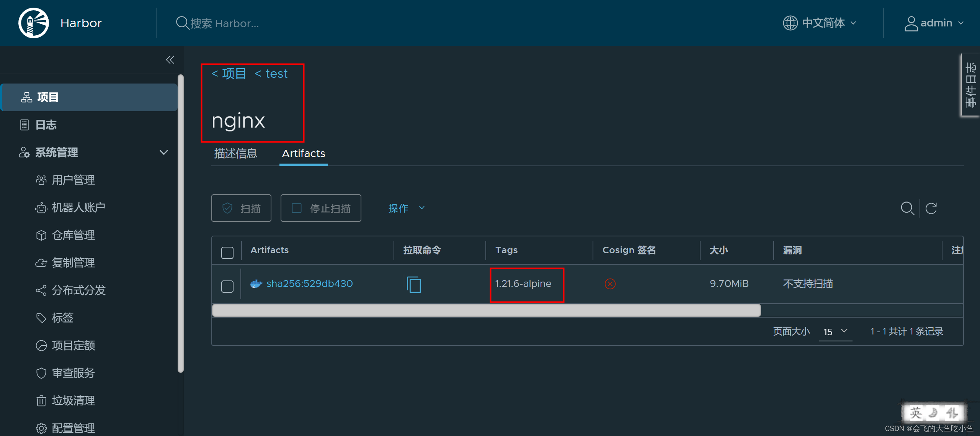
Task: Click the globe language icon
Action: pos(790,23)
